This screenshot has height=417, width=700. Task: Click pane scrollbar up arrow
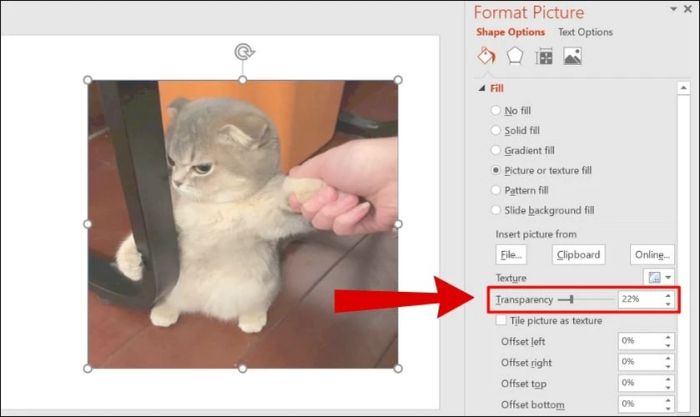683,88
